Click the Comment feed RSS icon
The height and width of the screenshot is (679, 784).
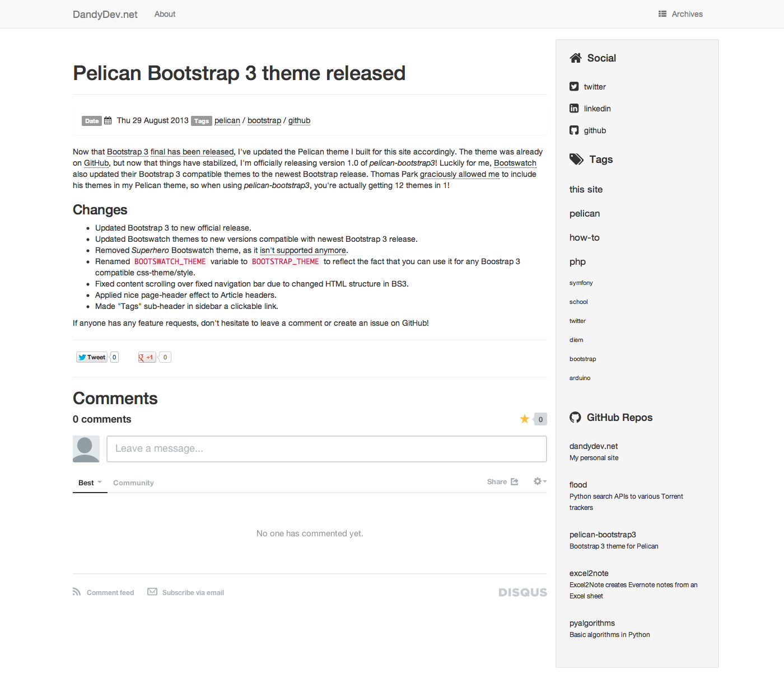(x=77, y=592)
